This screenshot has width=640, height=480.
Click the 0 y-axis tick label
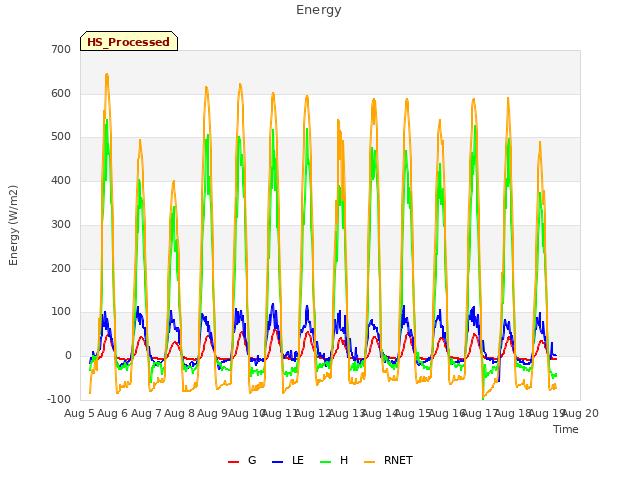68,356
